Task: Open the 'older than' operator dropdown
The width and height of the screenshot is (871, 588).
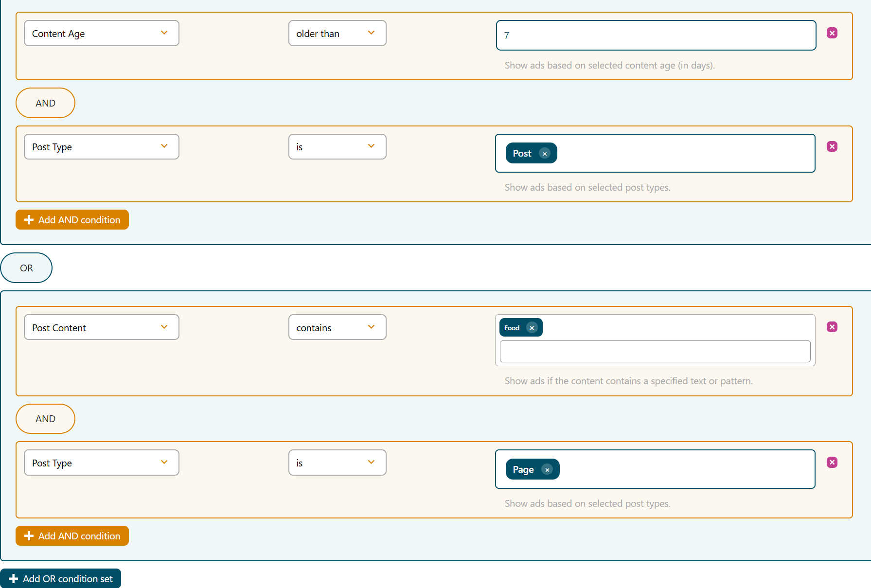Action: coord(337,33)
